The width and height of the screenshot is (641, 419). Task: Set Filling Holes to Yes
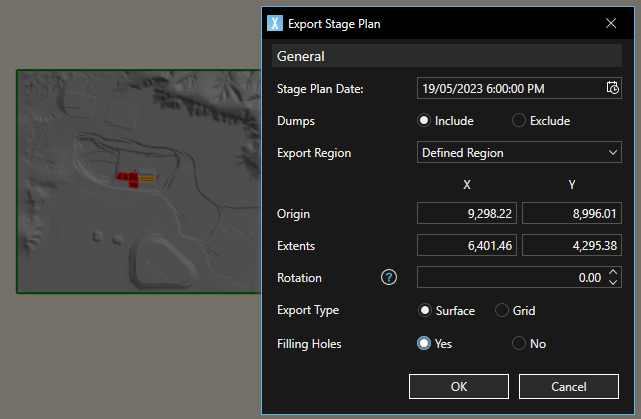point(424,343)
